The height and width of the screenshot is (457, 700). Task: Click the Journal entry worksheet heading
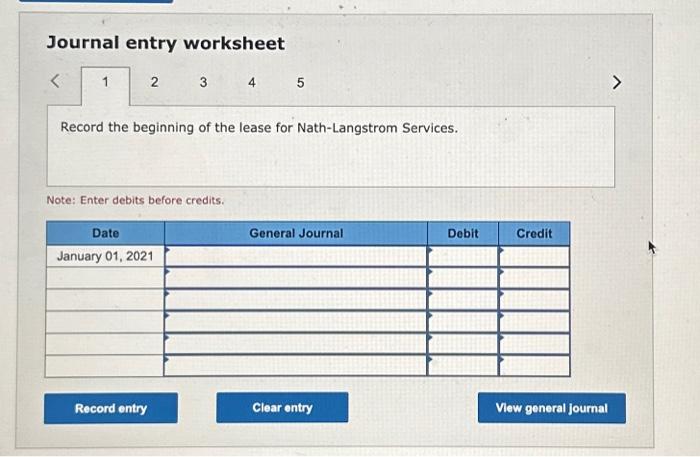pyautogui.click(x=166, y=43)
